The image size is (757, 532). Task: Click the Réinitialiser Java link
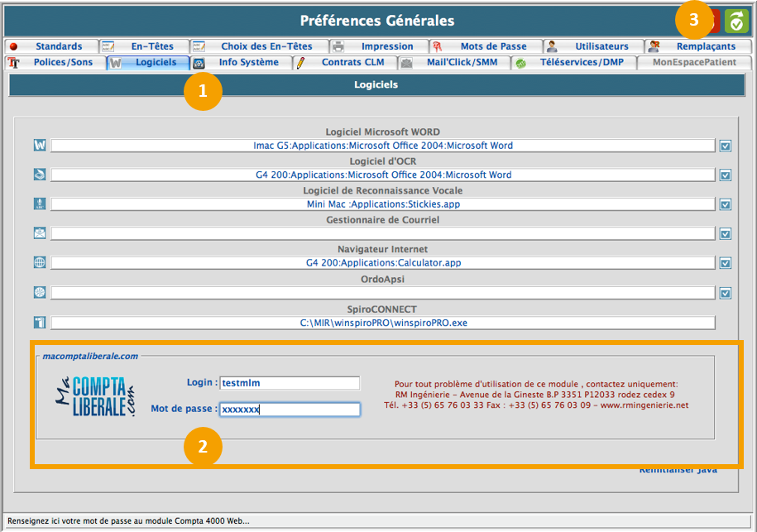point(678,471)
